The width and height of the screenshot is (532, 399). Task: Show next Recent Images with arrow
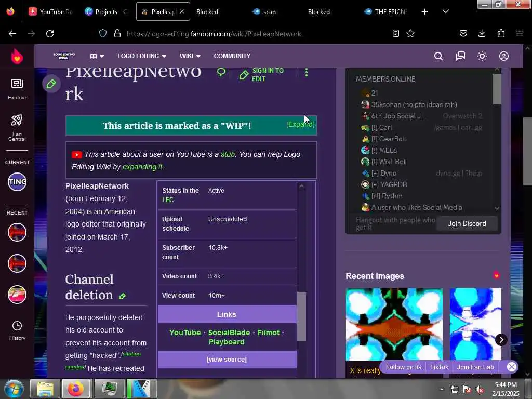pos(501,340)
